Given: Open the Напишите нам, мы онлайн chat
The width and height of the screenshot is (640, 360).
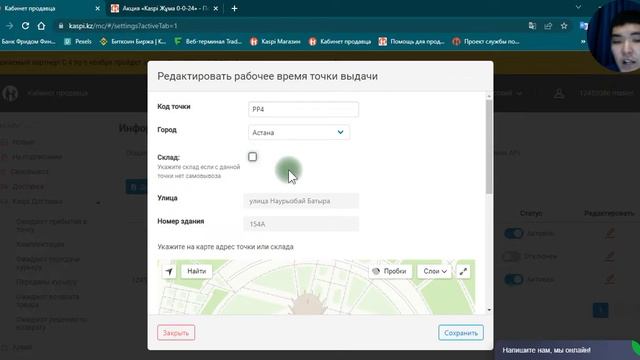Looking at the screenshot, I should (567, 350).
